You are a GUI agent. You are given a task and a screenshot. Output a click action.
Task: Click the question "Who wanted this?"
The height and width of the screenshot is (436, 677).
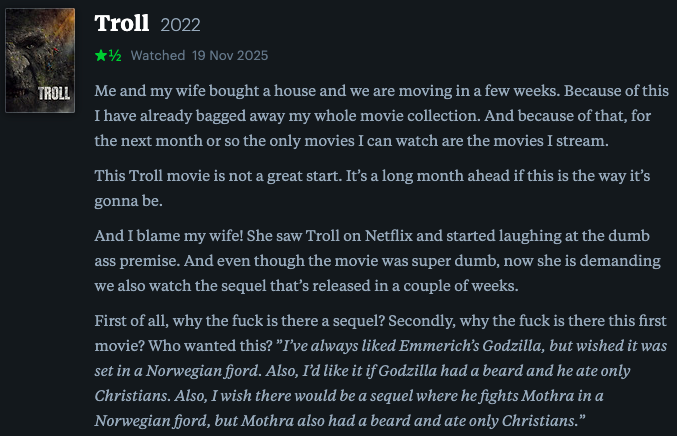pyautogui.click(x=212, y=346)
